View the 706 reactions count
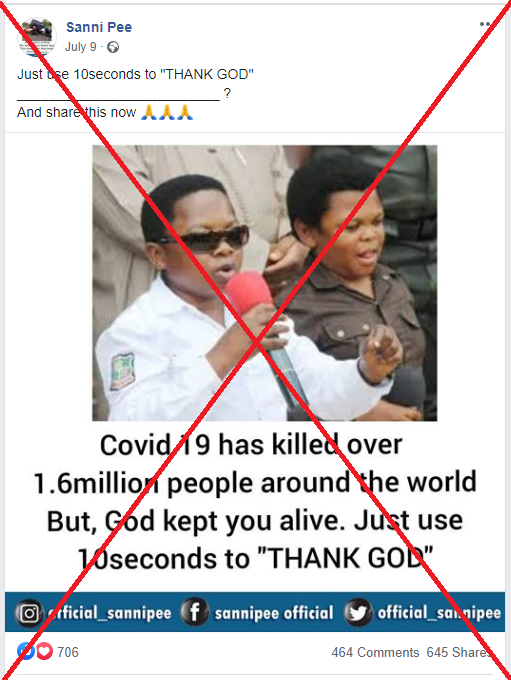 [x=68, y=652]
